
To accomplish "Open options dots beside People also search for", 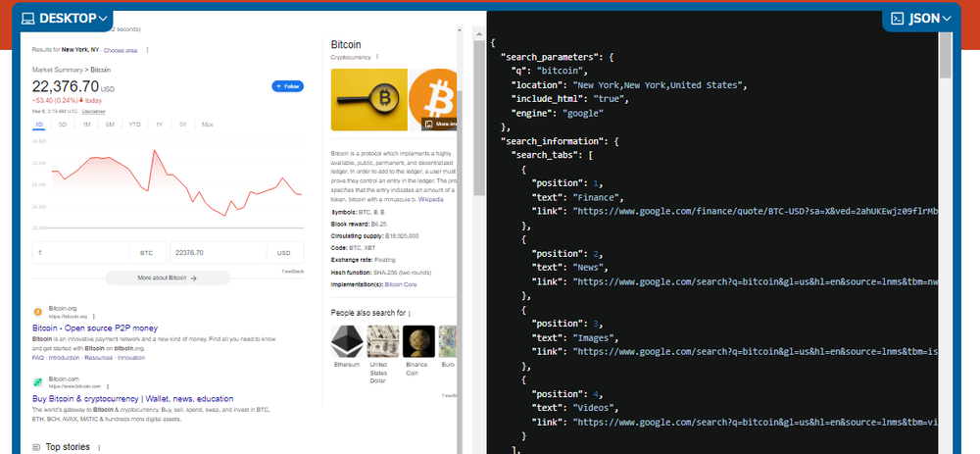I will [x=410, y=314].
